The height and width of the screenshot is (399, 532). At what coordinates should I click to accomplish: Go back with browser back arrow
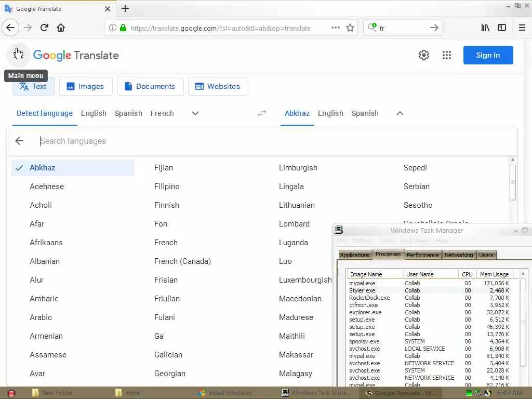coord(10,28)
